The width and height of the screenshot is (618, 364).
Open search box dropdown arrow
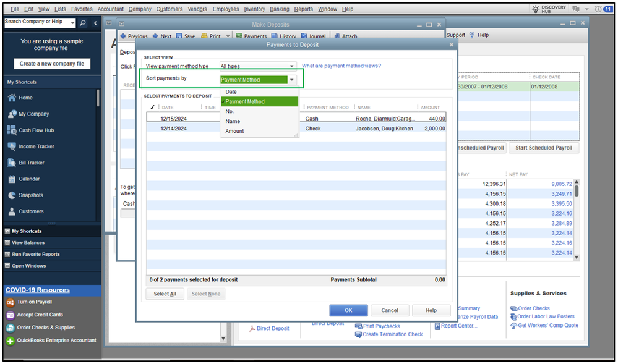tap(72, 23)
